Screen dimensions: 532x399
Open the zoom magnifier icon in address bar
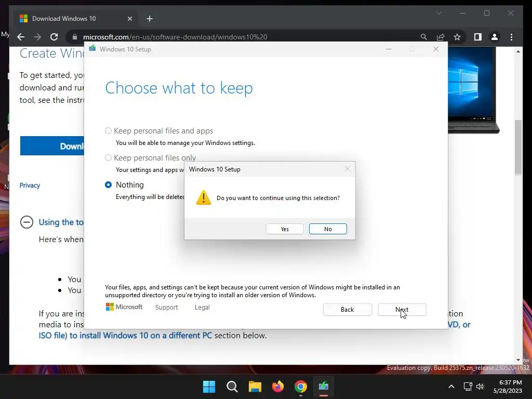[424, 37]
